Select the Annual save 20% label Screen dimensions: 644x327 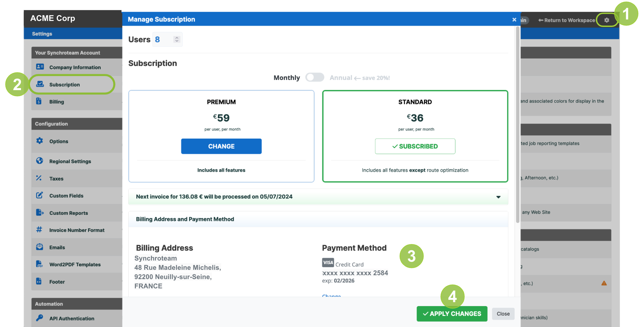(360, 78)
